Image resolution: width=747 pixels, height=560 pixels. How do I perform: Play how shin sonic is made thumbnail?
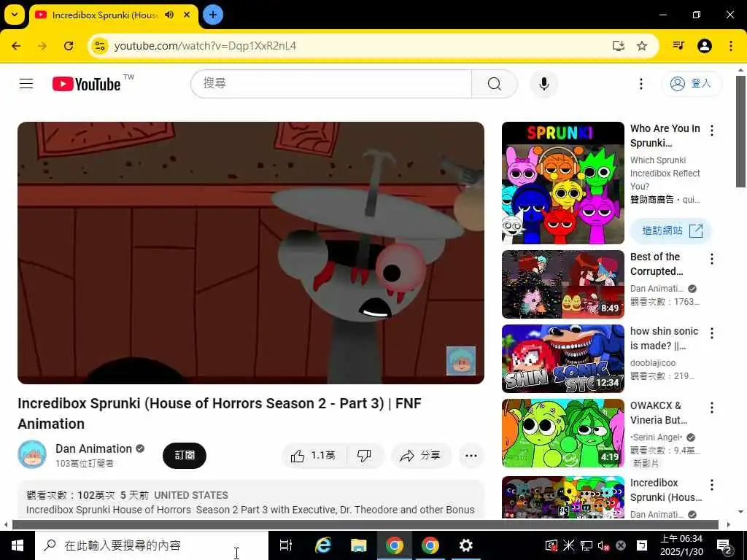[x=562, y=359]
